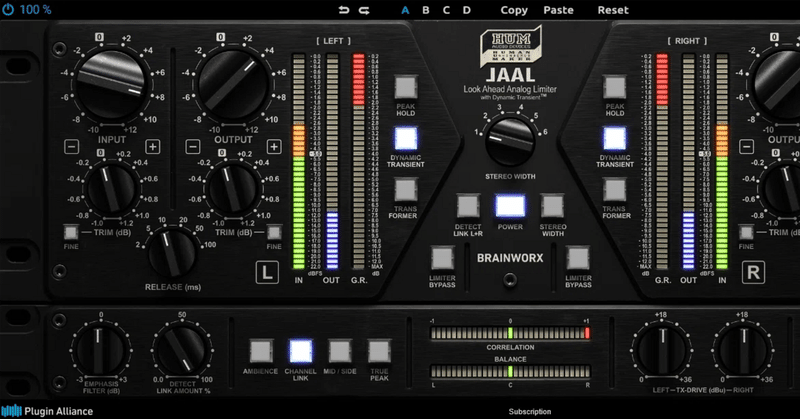The image size is (800, 419).
Task: Click the L channel indicator box
Action: [267, 272]
